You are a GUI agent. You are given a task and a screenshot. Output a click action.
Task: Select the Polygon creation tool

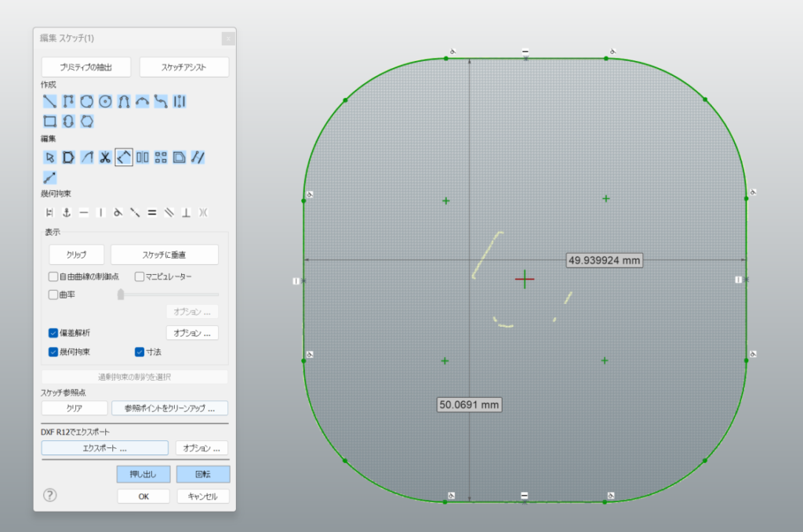tap(87, 121)
